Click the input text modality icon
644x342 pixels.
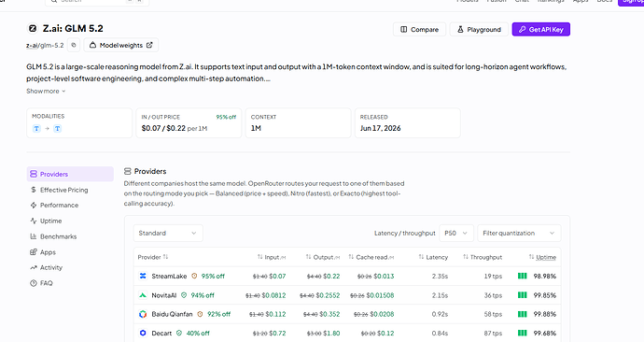coord(36,129)
